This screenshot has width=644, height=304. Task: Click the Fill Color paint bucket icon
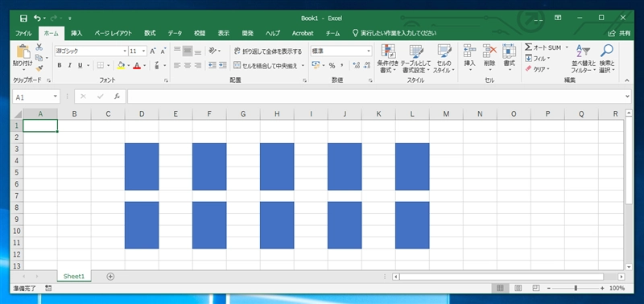(121, 65)
